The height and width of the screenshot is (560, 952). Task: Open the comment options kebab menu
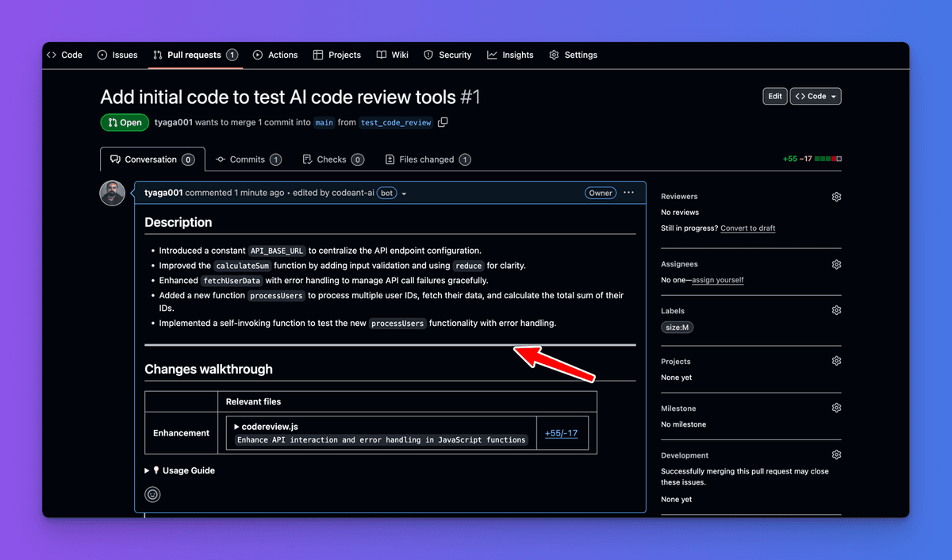point(628,193)
